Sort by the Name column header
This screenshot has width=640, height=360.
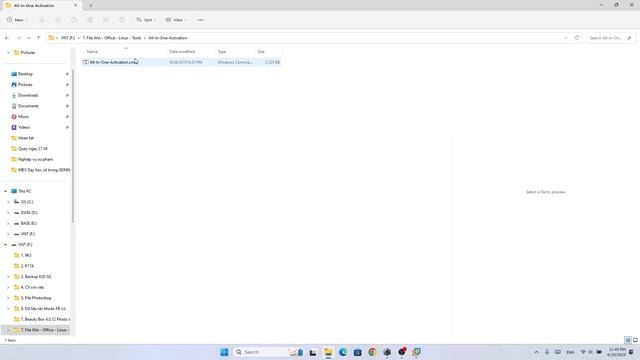92,51
